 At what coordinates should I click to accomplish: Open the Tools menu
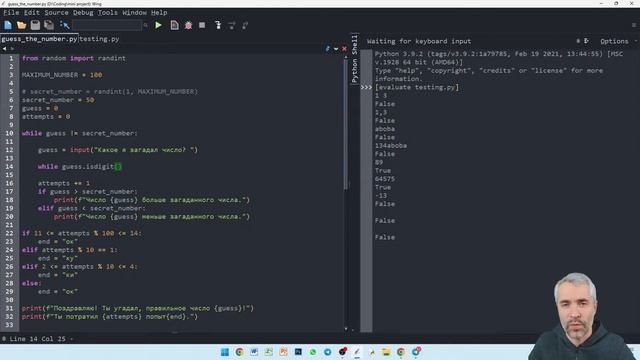[107, 13]
